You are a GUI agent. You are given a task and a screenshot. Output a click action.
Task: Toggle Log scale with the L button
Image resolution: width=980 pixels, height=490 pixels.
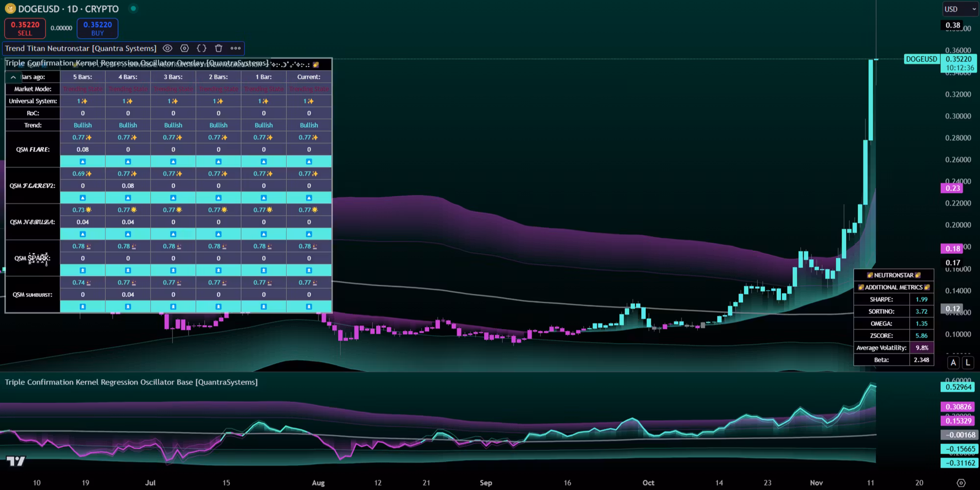tap(968, 363)
